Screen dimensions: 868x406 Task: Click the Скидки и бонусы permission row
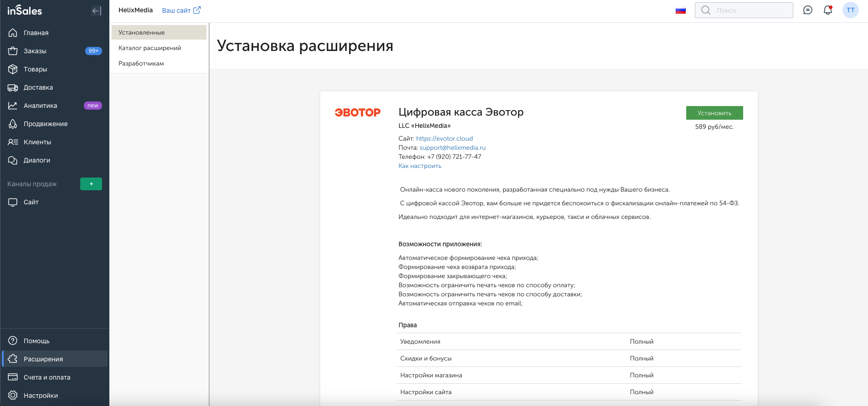click(x=569, y=358)
